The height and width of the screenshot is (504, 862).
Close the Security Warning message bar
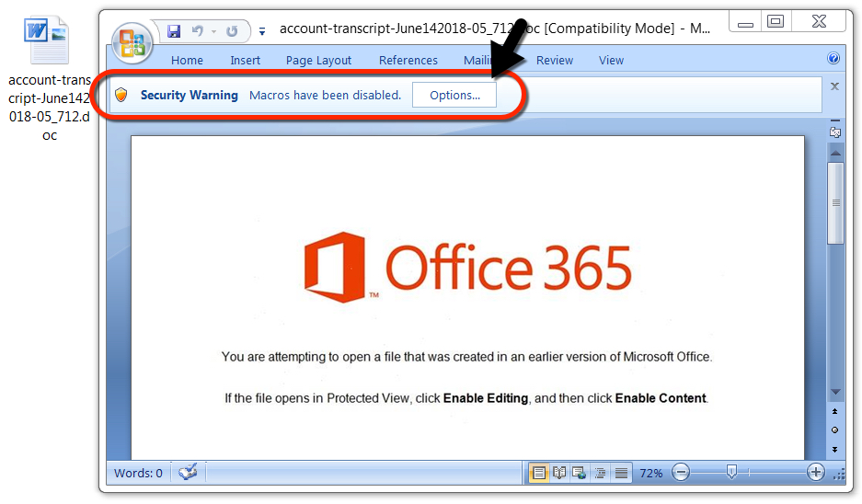[834, 86]
